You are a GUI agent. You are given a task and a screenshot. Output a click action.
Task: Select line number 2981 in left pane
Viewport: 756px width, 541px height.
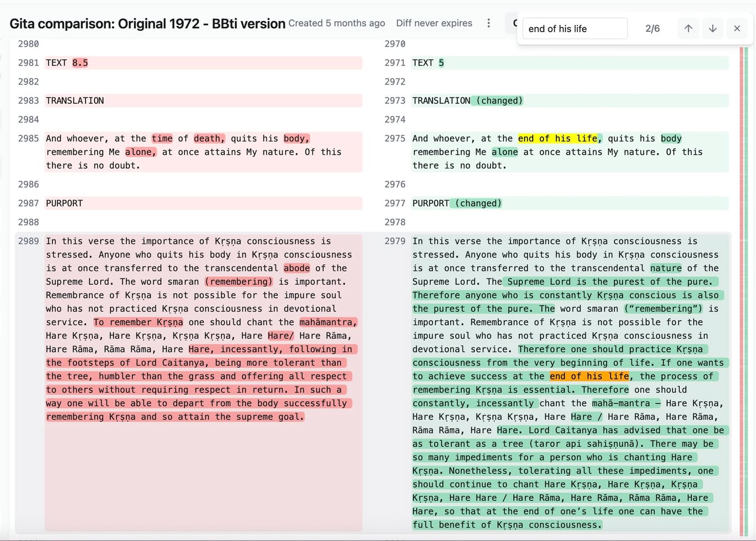pos(28,63)
